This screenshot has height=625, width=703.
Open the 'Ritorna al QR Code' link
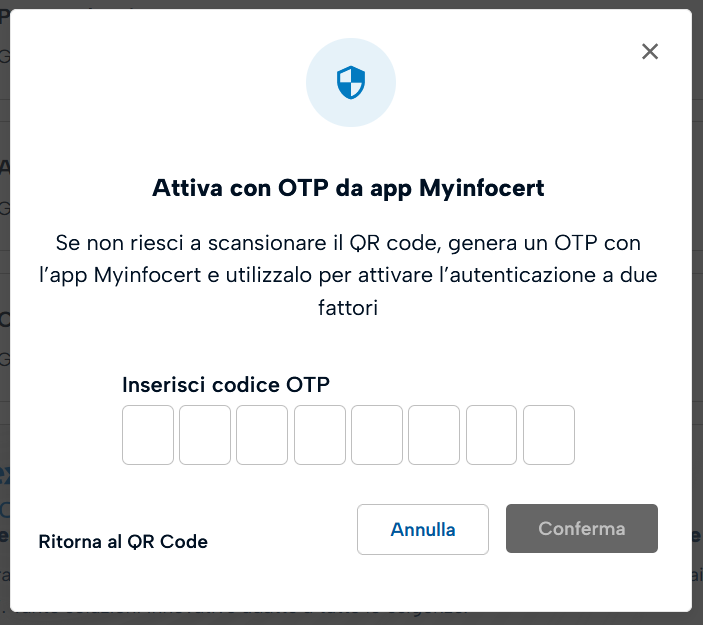pos(123,542)
